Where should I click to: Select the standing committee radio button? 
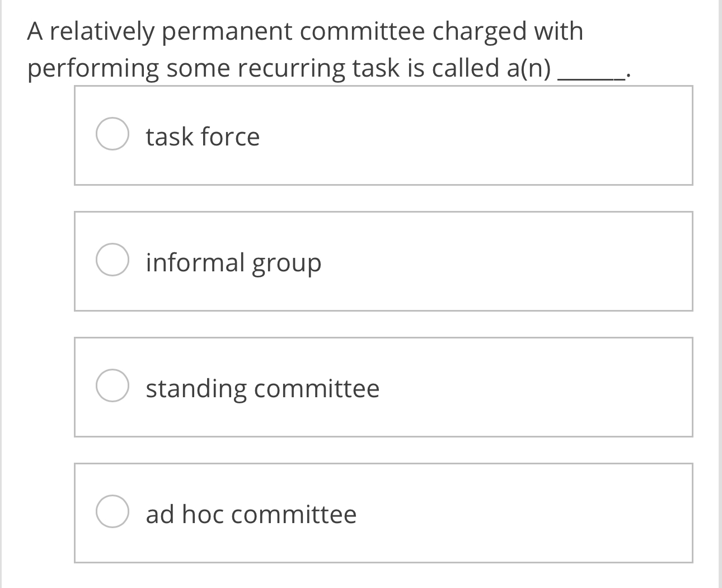[113, 385]
